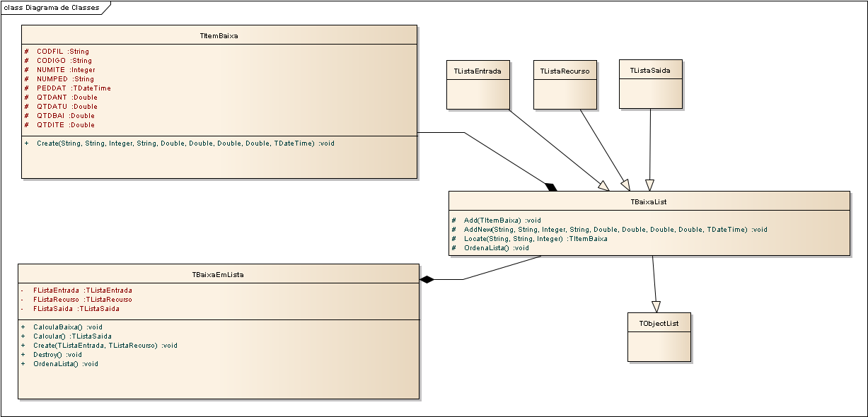The height and width of the screenshot is (417, 868).
Task: Select FListaEntrada :TListaEntrada attribute
Action: click(x=83, y=290)
